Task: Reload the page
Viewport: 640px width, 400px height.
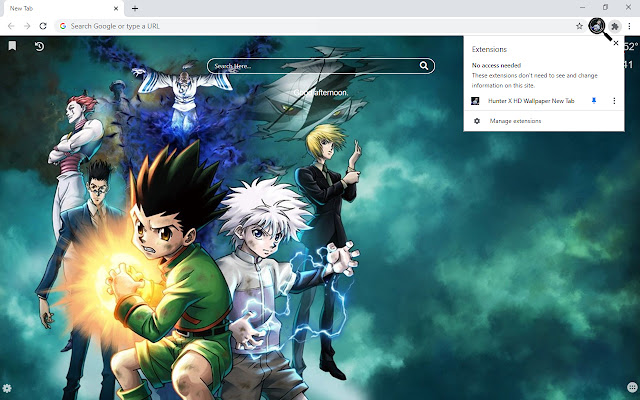Action: tap(43, 26)
